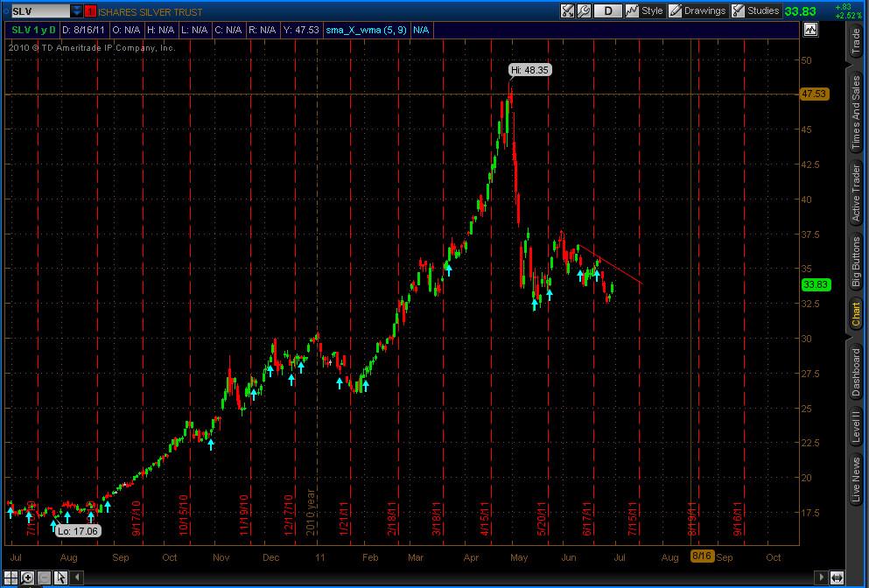Screen dimensions: 869x588
Task: Click the 'D: 8/16/11' date field
Action: (x=83, y=30)
